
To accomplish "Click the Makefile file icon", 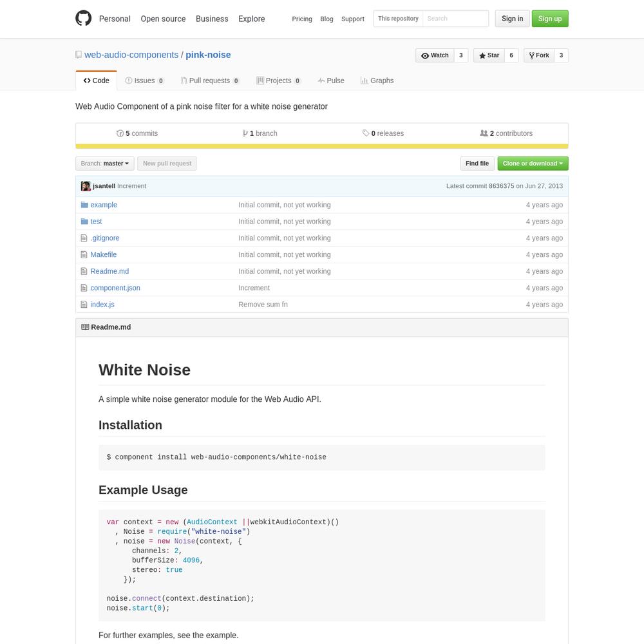I will [84, 254].
